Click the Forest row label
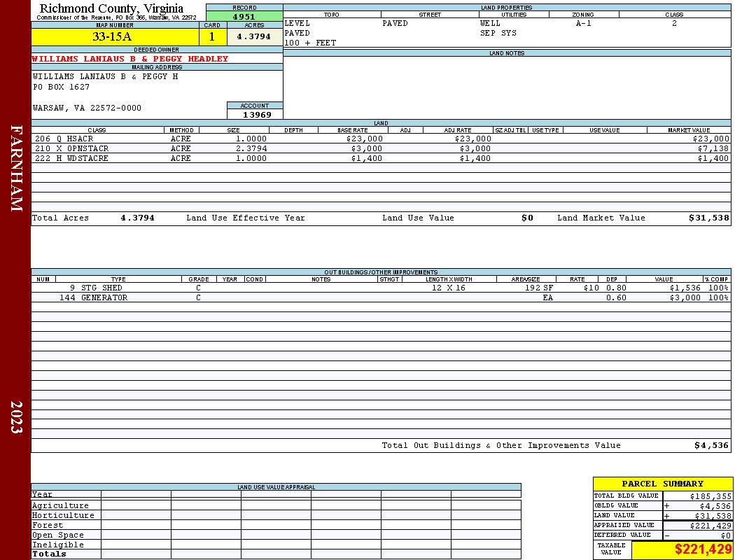The height and width of the screenshot is (560, 735). click(48, 525)
